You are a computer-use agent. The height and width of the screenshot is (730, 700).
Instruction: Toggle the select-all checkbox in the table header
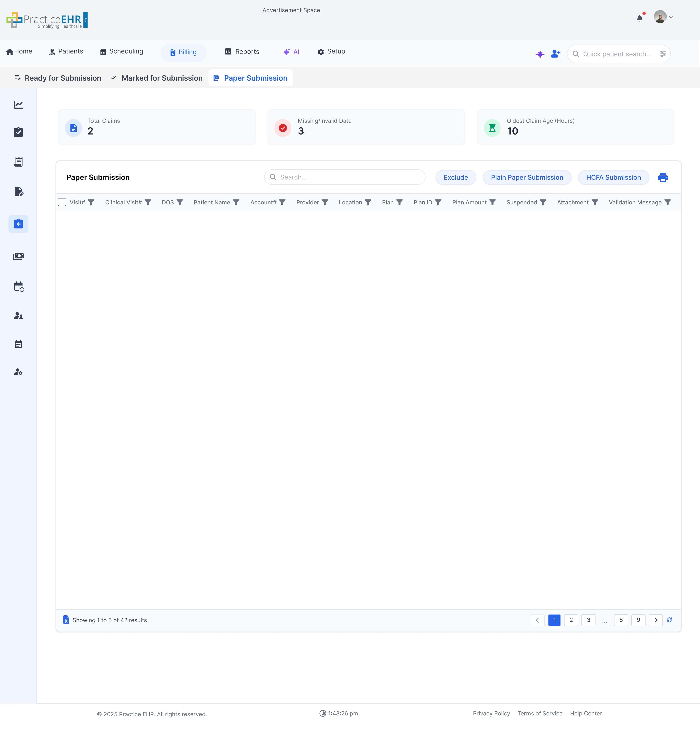click(x=62, y=202)
